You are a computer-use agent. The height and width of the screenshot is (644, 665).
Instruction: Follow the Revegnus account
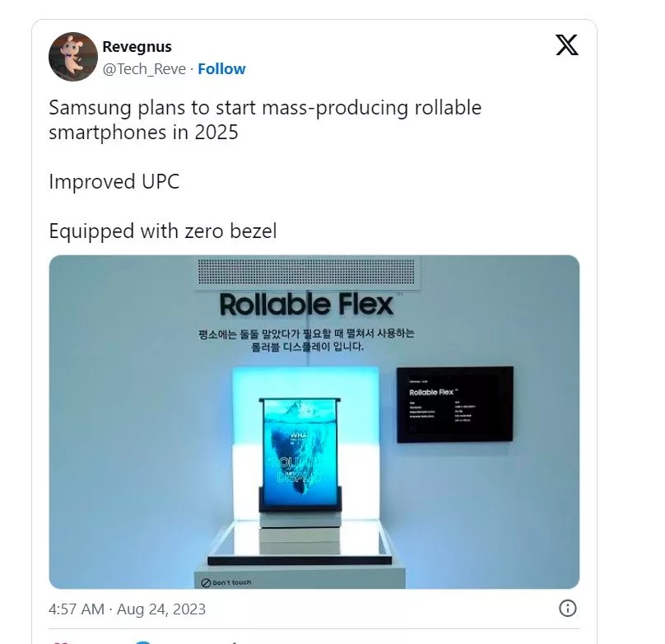pos(221,68)
